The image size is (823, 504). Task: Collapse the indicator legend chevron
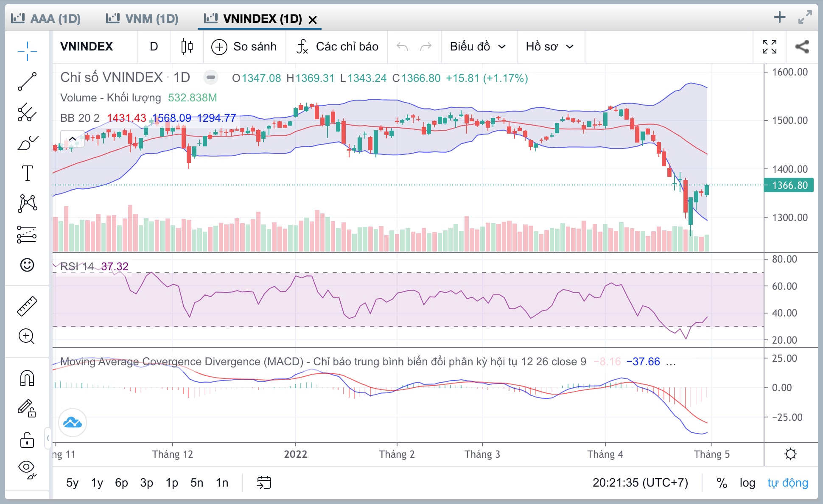click(73, 139)
